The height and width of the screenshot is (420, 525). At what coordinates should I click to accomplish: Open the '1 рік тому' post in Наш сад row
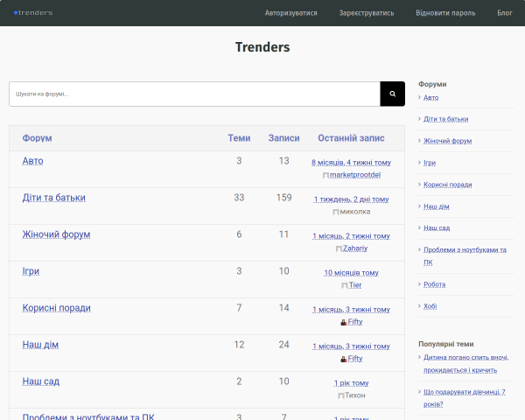[x=351, y=383]
